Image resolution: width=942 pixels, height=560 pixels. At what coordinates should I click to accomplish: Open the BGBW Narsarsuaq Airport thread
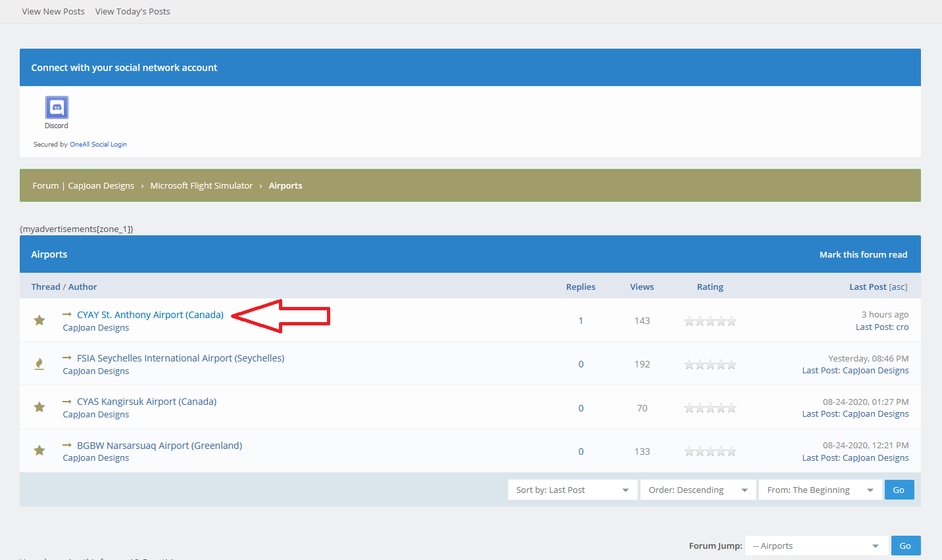pos(160,446)
